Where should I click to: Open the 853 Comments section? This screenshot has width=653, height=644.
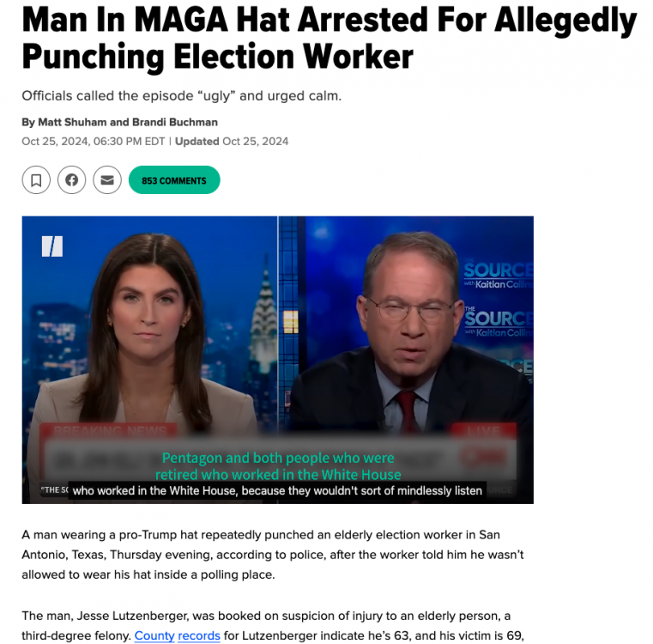coord(174,180)
